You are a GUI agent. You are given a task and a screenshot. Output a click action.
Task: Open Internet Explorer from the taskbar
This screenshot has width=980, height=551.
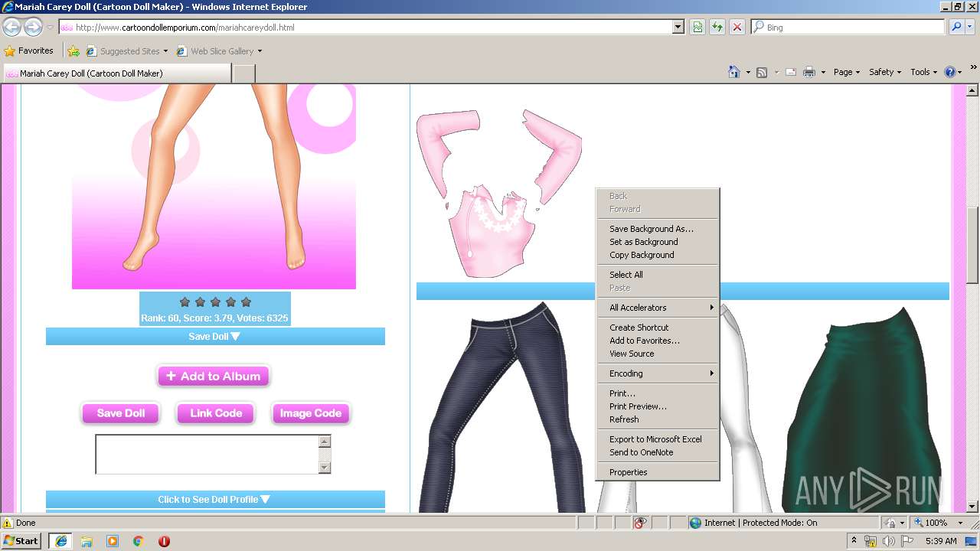coord(60,541)
